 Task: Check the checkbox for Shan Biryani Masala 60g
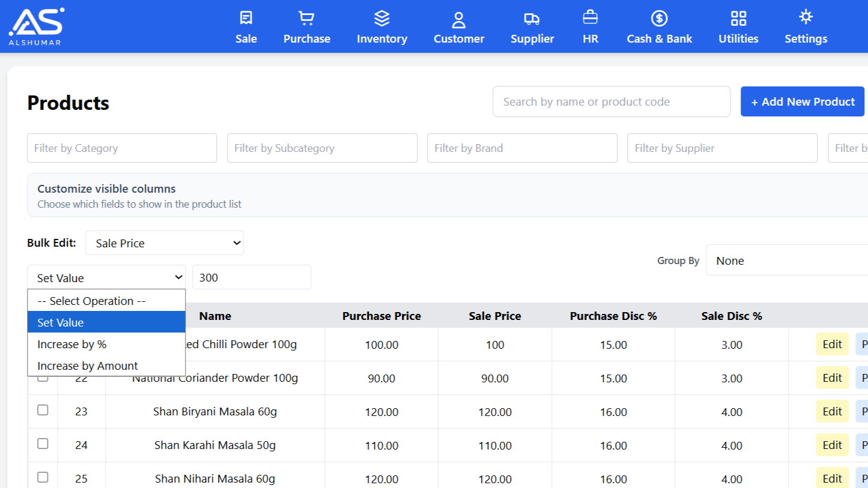pyautogui.click(x=42, y=410)
